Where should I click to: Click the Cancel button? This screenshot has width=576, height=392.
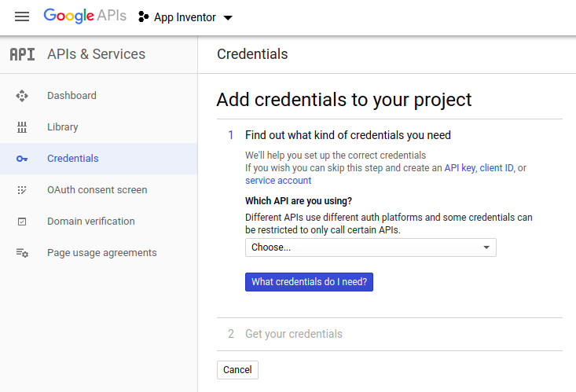237,370
